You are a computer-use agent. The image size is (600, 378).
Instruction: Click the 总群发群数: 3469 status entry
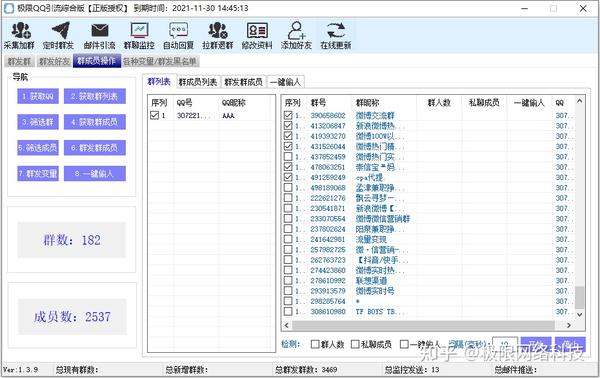pyautogui.click(x=306, y=370)
